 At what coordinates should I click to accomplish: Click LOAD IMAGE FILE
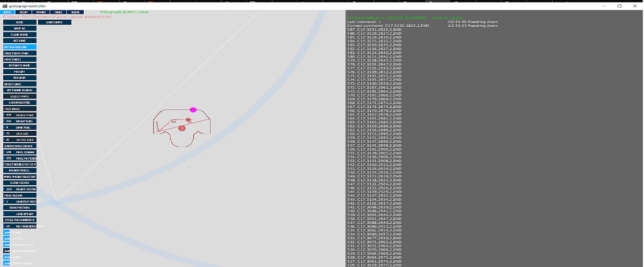20,103
